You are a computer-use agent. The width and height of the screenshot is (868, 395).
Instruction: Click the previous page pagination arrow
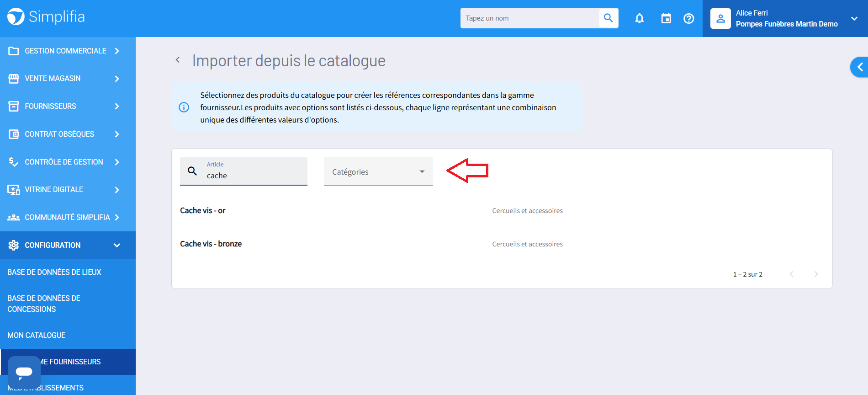[x=791, y=274]
